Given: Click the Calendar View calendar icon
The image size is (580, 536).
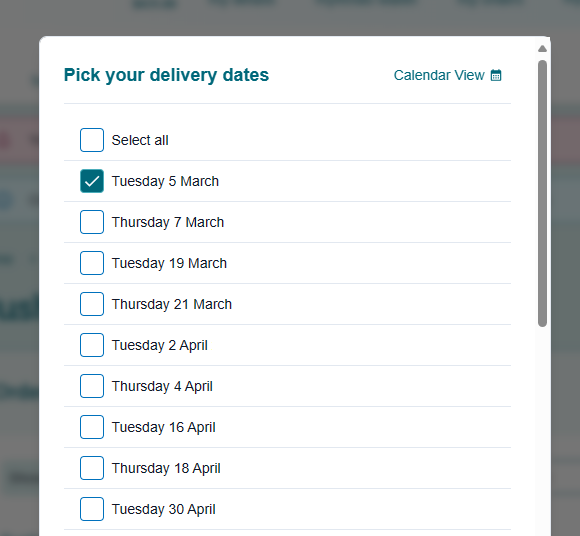Looking at the screenshot, I should [496, 75].
